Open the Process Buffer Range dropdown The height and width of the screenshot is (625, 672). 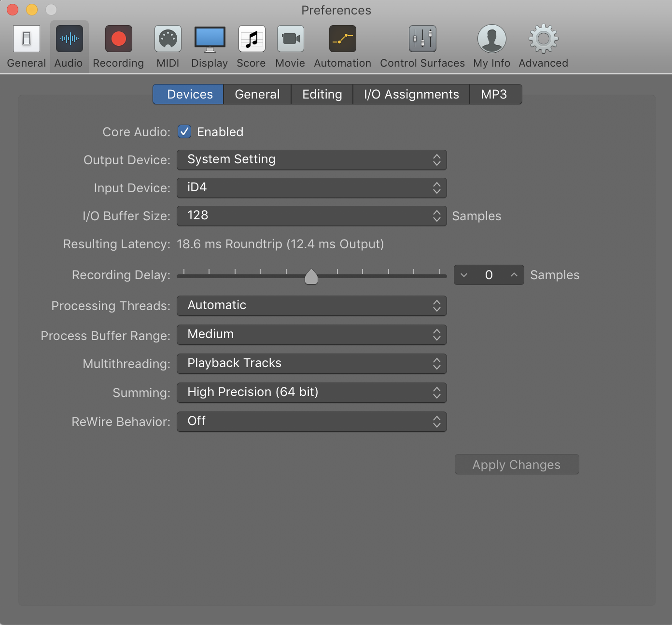click(x=312, y=335)
